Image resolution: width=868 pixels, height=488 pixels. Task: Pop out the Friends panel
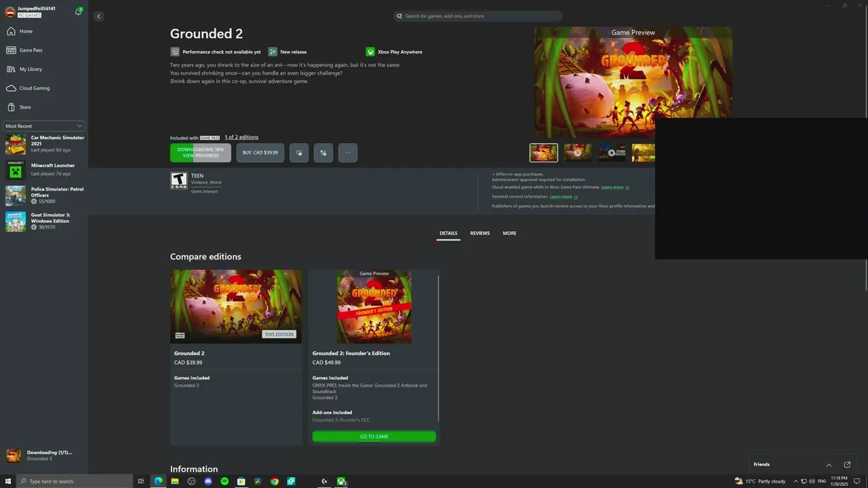click(x=847, y=465)
